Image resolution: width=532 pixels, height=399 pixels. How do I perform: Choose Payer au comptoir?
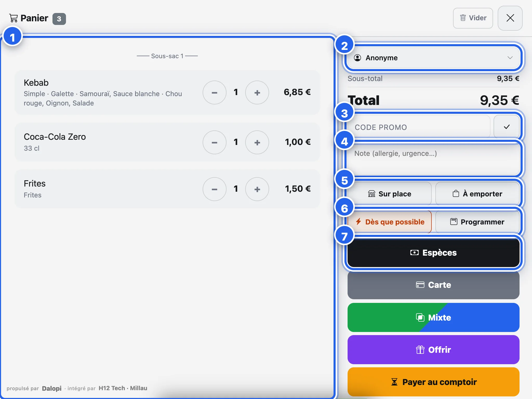click(433, 382)
